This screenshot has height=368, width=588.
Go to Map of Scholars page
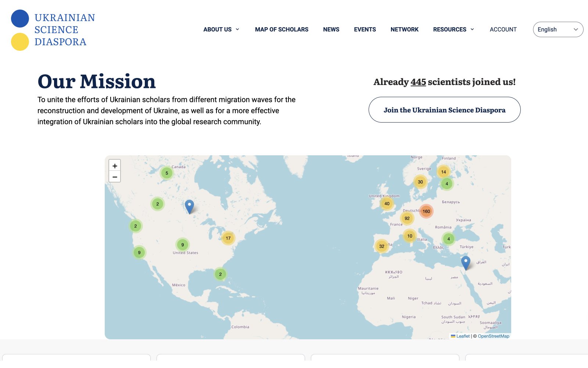(282, 29)
